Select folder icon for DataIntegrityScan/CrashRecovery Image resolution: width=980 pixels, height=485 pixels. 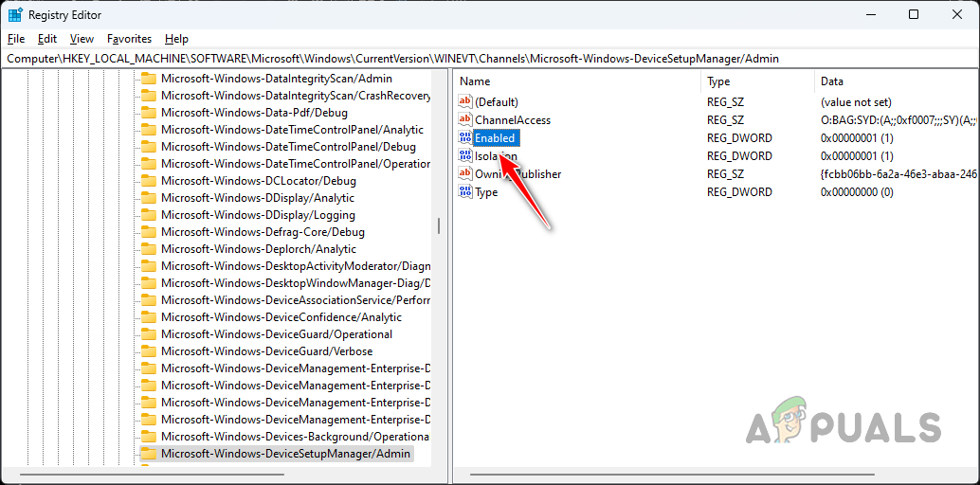tap(148, 96)
